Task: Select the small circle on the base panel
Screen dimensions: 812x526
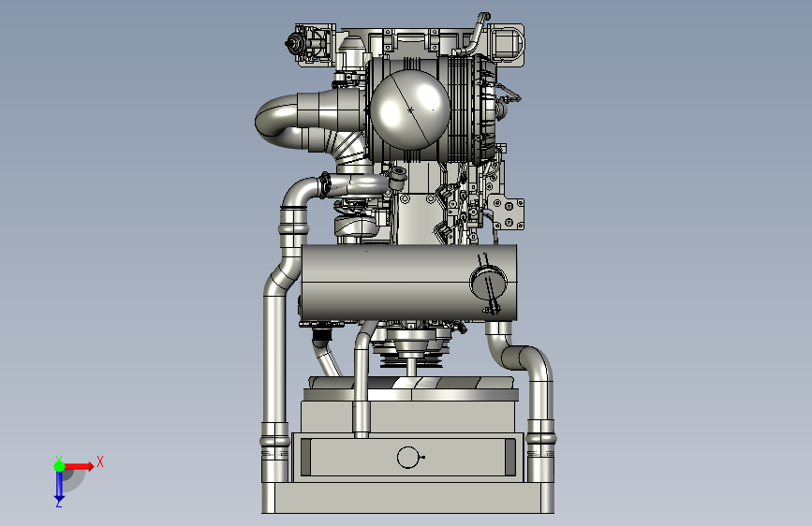Action: point(408,457)
